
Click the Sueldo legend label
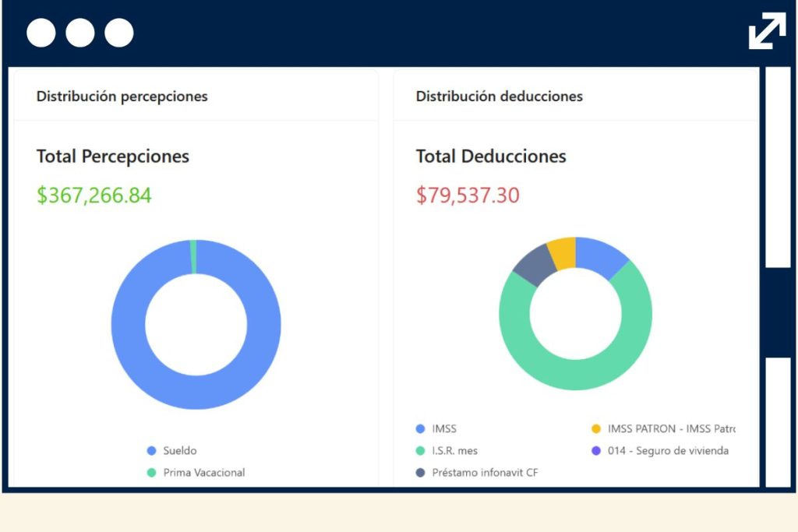(181, 450)
